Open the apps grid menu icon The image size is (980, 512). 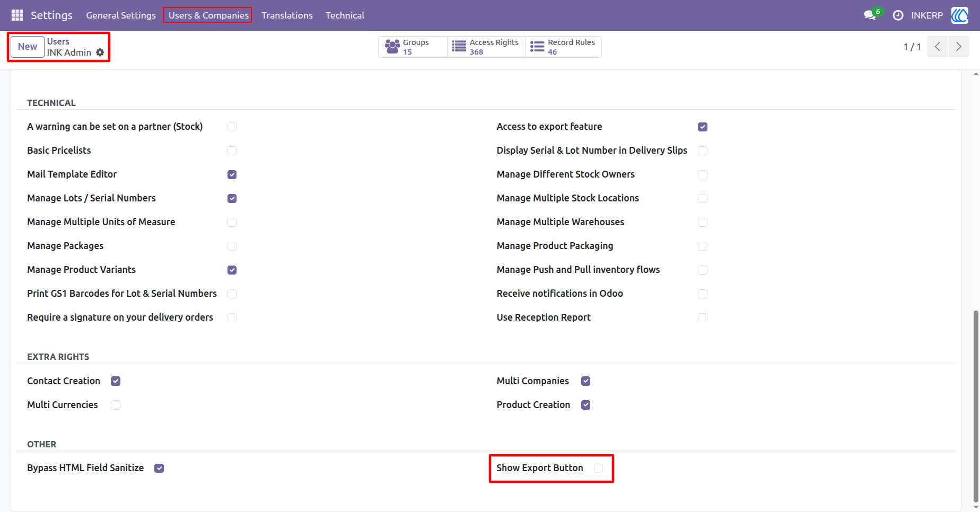(x=17, y=15)
